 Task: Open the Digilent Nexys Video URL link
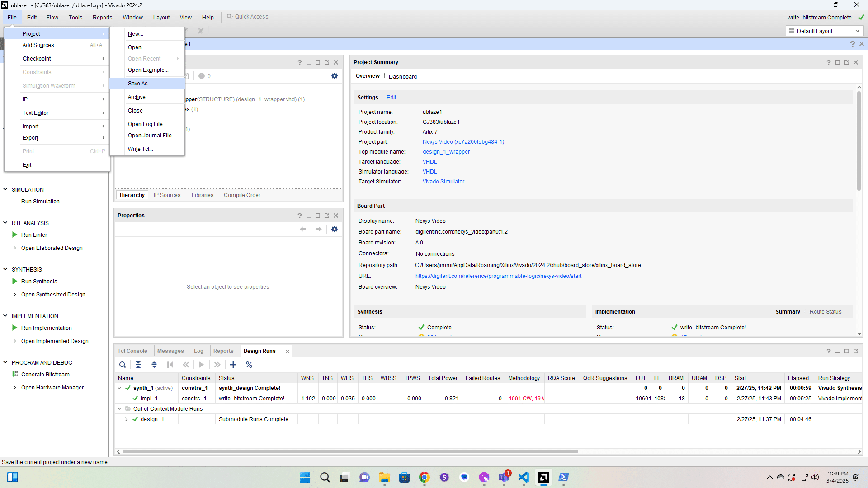pyautogui.click(x=498, y=276)
